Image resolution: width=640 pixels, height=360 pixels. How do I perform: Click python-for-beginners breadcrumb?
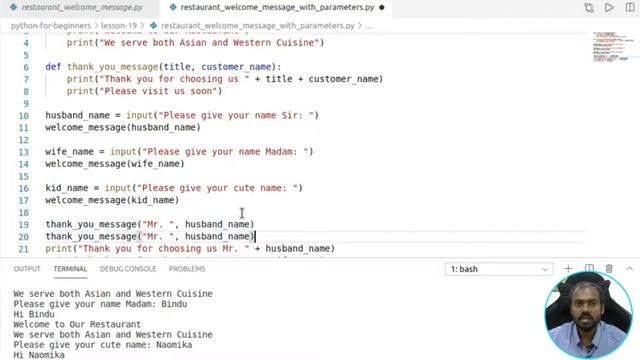pyautogui.click(x=51, y=25)
